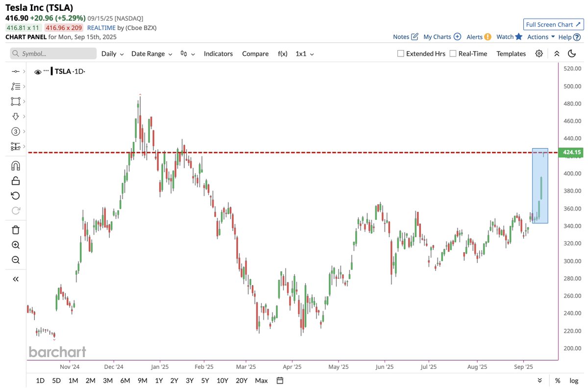Select the 6M time range
Viewport: 588px width, 389px height.
coord(125,381)
